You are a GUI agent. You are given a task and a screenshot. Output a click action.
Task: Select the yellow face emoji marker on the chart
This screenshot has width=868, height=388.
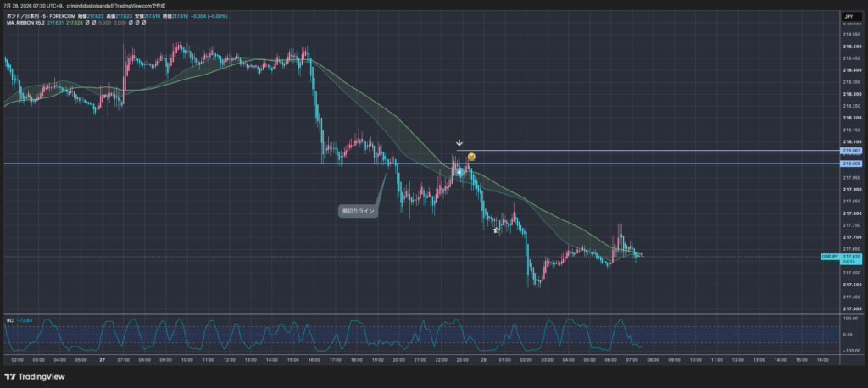click(x=471, y=157)
